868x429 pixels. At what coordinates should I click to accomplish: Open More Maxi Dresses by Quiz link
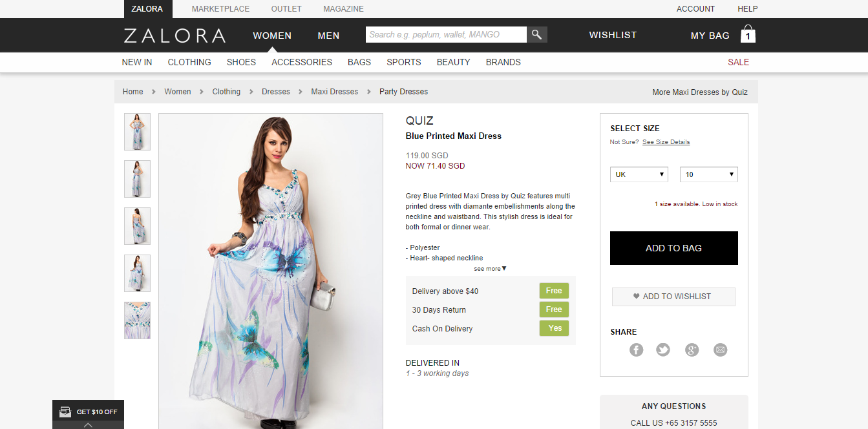[x=700, y=92]
